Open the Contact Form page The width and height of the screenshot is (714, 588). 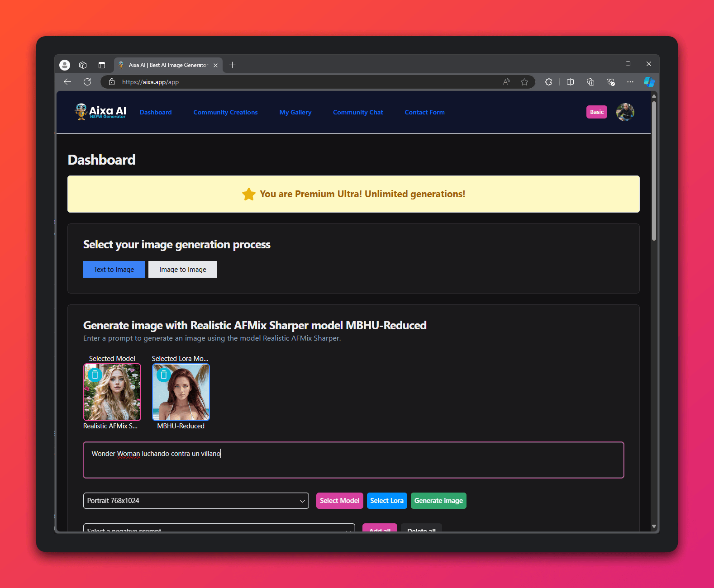point(424,112)
